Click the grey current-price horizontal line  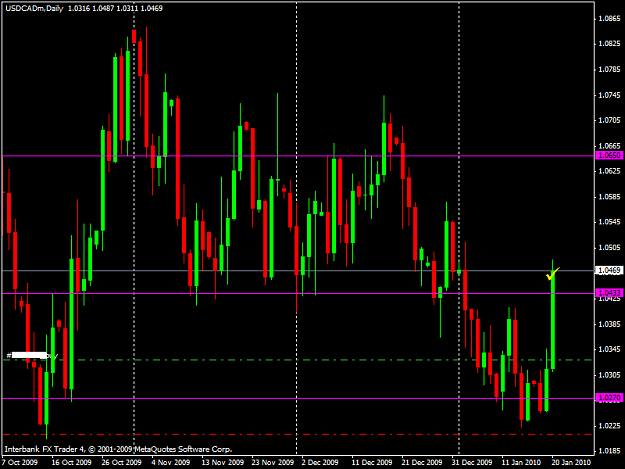click(x=298, y=271)
